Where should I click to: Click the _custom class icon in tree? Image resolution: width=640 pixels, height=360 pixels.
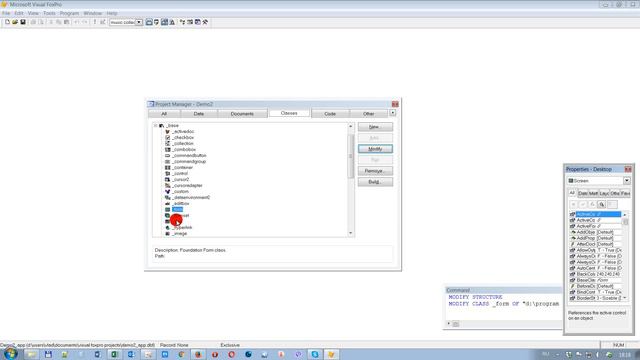point(167,191)
